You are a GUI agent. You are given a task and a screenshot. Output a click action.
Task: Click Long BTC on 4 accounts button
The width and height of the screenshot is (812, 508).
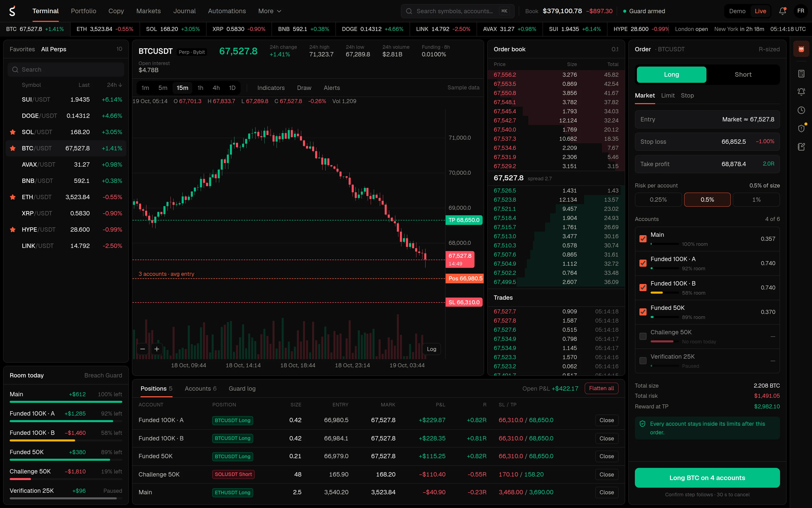coord(707,478)
